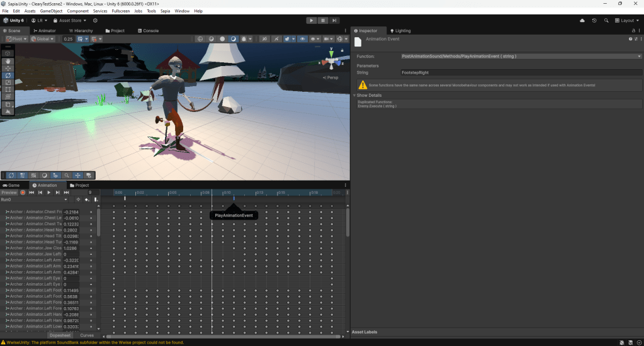Select the Rotate tool in Scene toolbar
This screenshot has height=346, width=644.
click(8, 75)
